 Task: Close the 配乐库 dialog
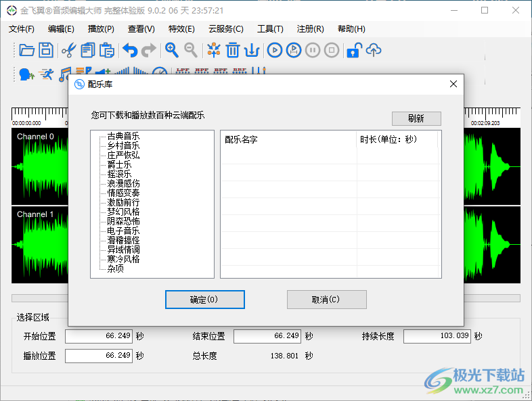coord(453,84)
